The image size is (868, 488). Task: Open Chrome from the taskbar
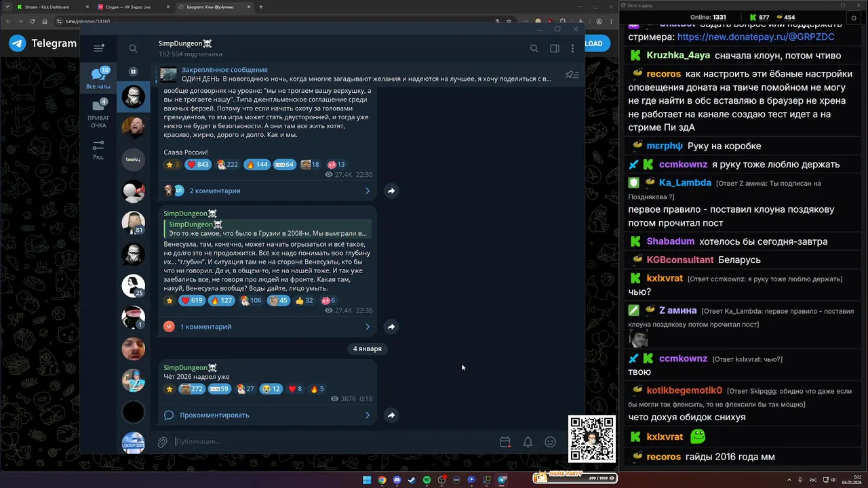[x=382, y=480]
